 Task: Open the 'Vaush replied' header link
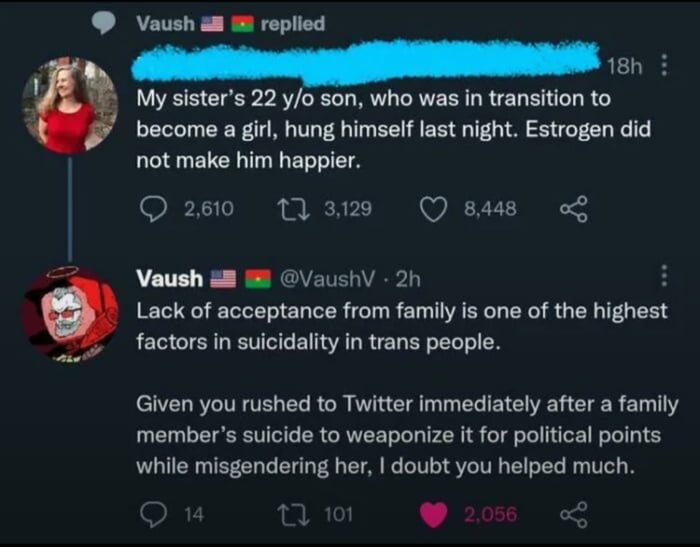coord(231,24)
